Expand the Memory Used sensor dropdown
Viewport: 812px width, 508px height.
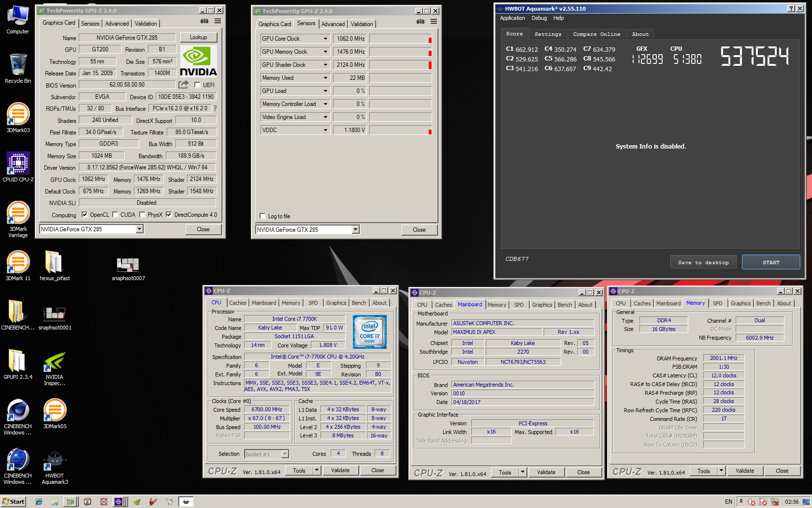click(x=325, y=78)
